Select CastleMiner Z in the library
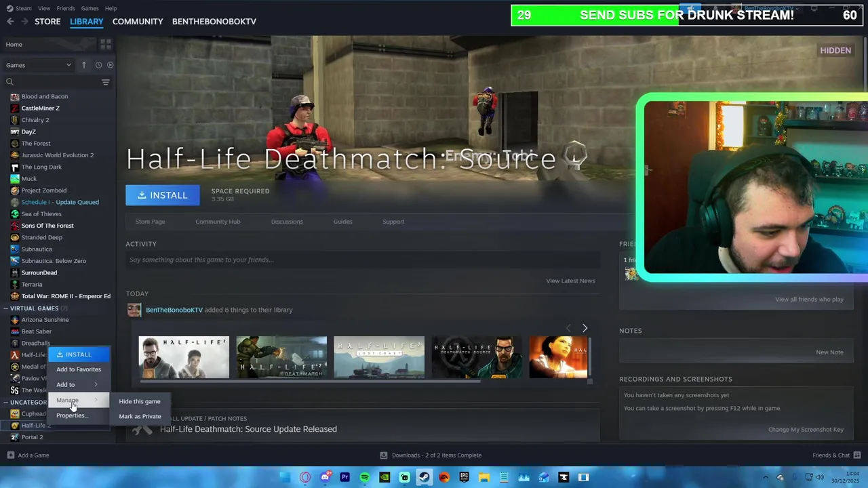868x488 pixels. [x=41, y=108]
